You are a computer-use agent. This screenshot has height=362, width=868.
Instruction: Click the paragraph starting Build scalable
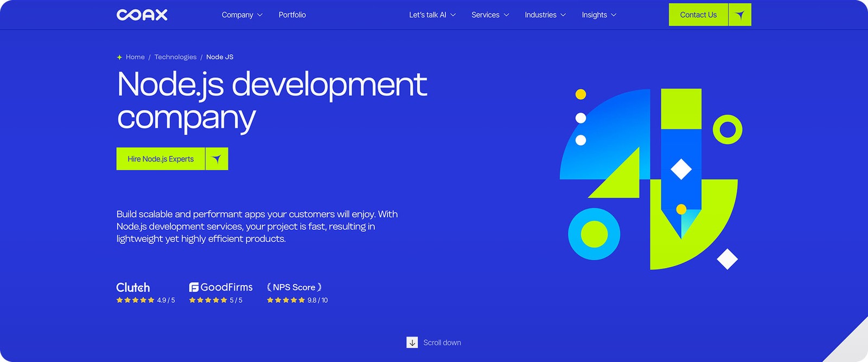(x=257, y=227)
